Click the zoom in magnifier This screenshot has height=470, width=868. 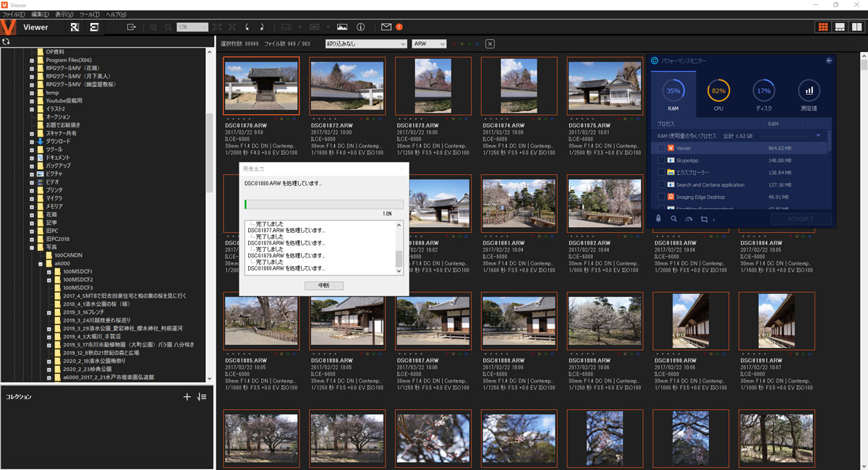click(x=153, y=27)
